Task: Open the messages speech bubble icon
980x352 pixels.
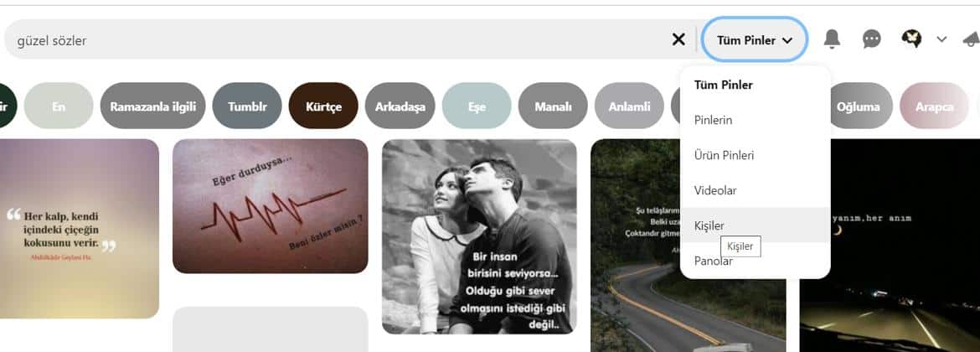Action: (872, 39)
